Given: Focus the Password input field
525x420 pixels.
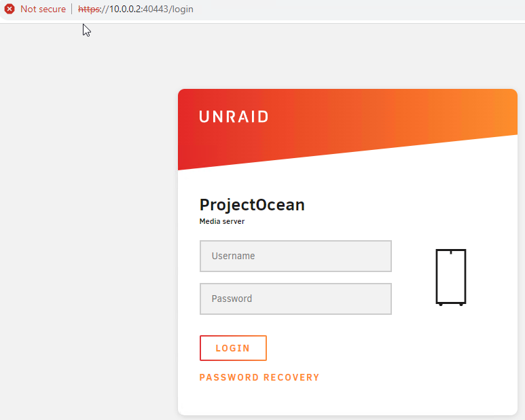Looking at the screenshot, I should tap(295, 299).
